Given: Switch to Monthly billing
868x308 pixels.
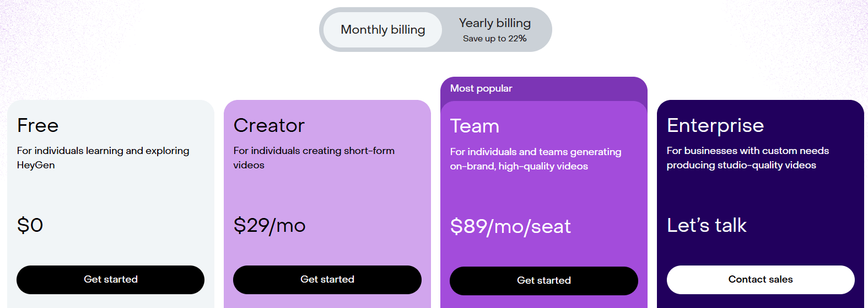Looking at the screenshot, I should [382, 30].
